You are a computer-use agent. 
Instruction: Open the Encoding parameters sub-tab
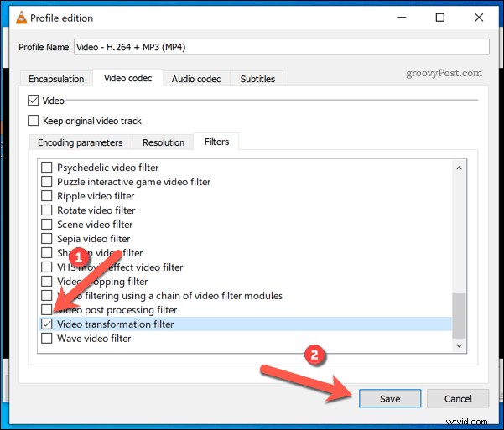coord(81,142)
